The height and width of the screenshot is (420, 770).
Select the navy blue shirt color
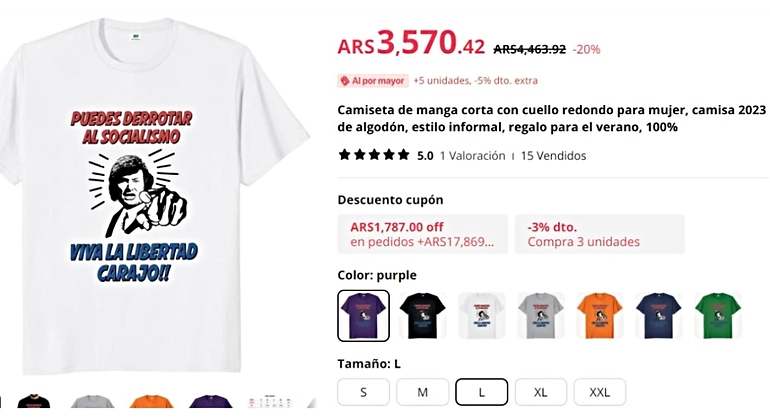click(659, 315)
